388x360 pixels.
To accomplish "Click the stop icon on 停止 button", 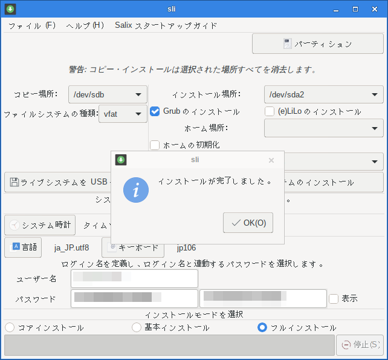I will 346,345.
